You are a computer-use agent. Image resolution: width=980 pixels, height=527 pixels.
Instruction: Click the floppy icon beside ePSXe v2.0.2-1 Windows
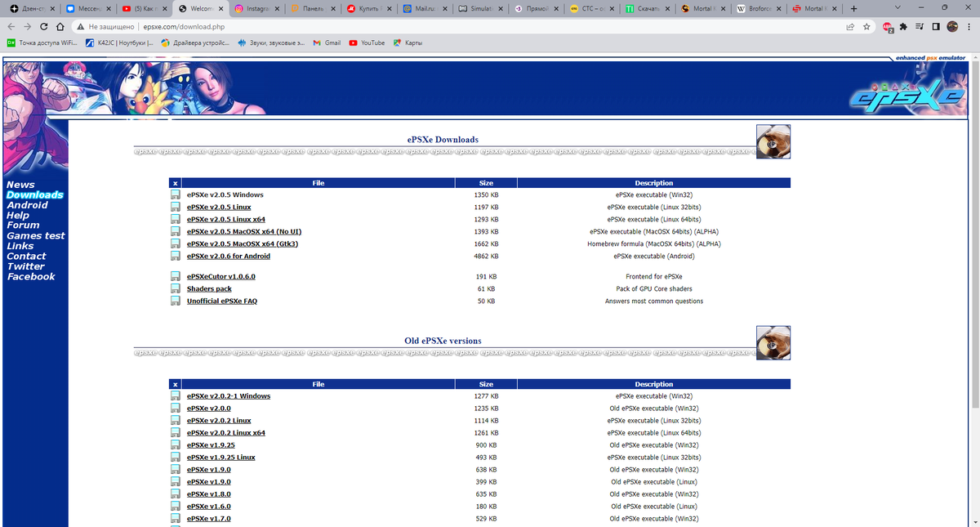coord(175,396)
